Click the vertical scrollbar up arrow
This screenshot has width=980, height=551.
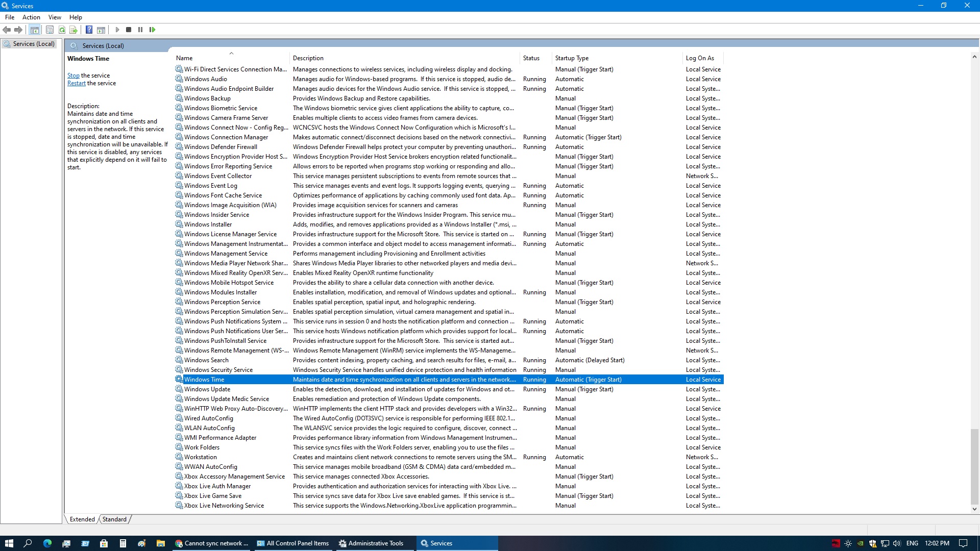click(x=974, y=57)
